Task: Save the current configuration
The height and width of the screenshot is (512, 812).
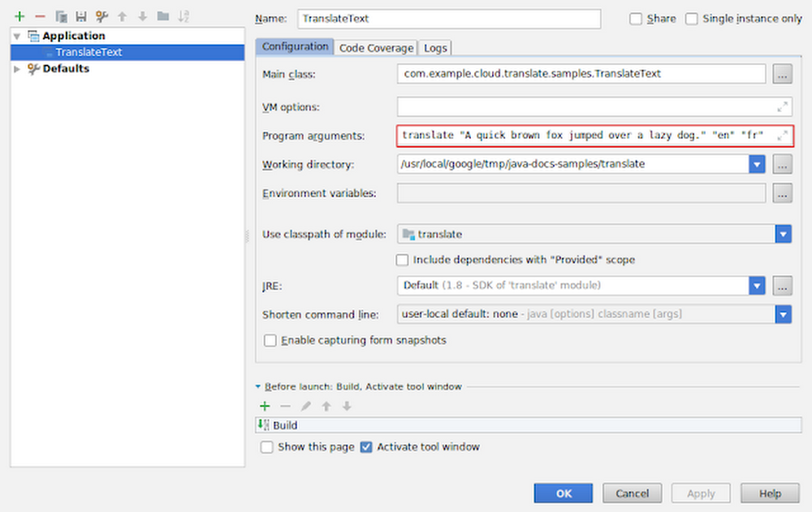Action: pyautogui.click(x=80, y=15)
